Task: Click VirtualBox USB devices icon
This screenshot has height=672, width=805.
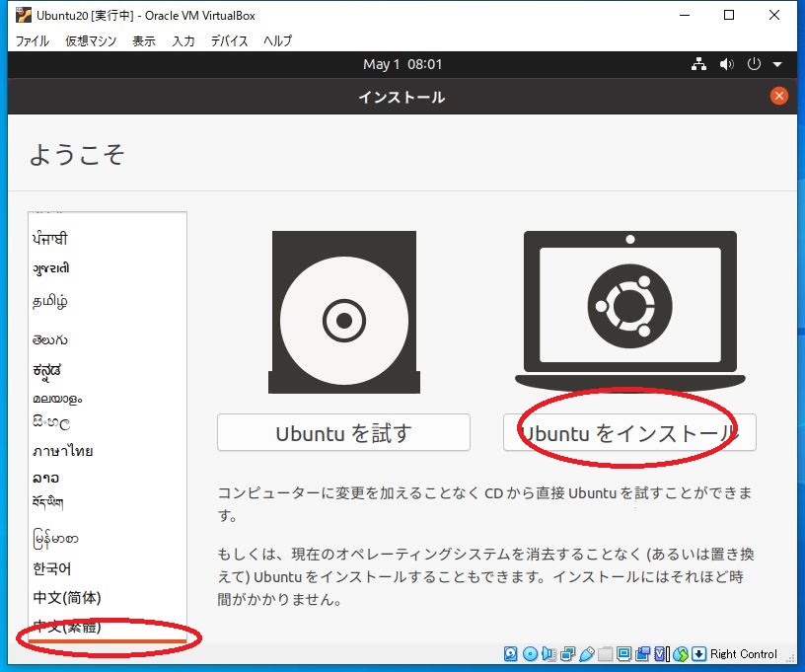Action: (x=587, y=653)
